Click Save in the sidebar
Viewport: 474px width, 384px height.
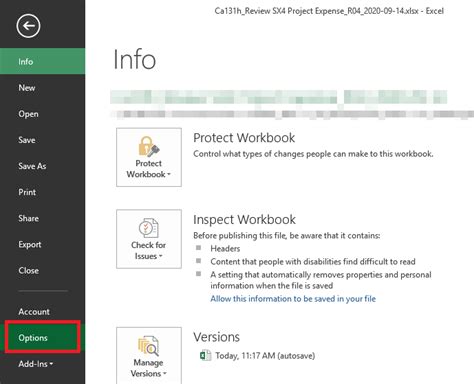[42, 140]
